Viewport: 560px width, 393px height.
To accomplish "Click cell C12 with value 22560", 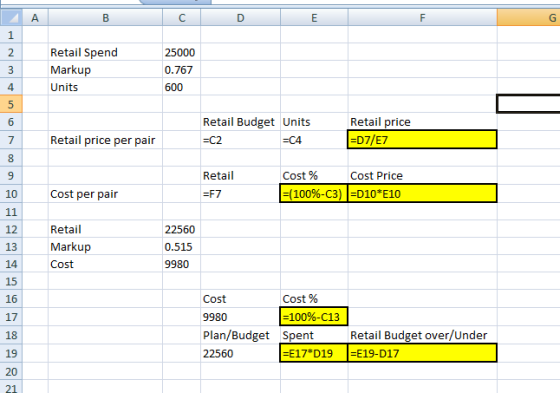I will click(182, 229).
